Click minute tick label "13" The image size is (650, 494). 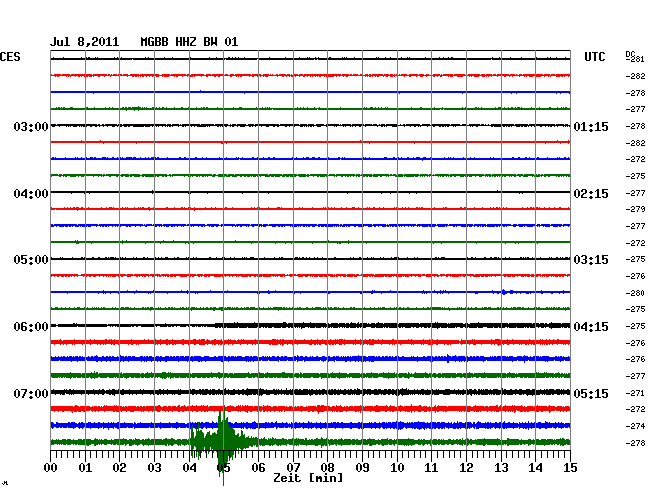point(501,468)
